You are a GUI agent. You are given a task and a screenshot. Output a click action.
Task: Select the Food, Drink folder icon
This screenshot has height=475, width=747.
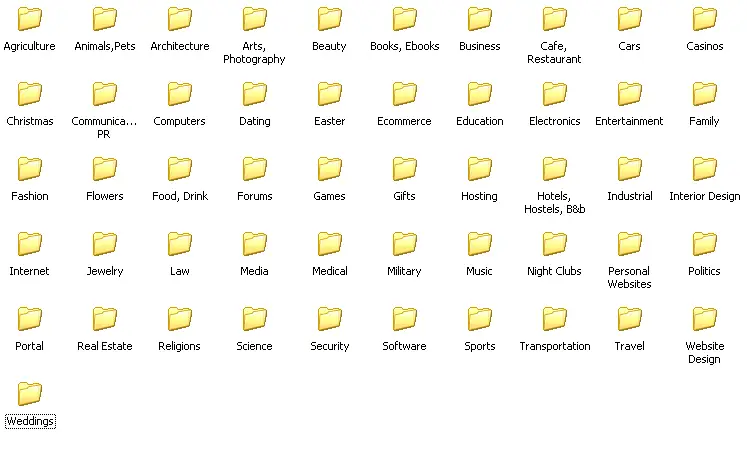coord(180,169)
